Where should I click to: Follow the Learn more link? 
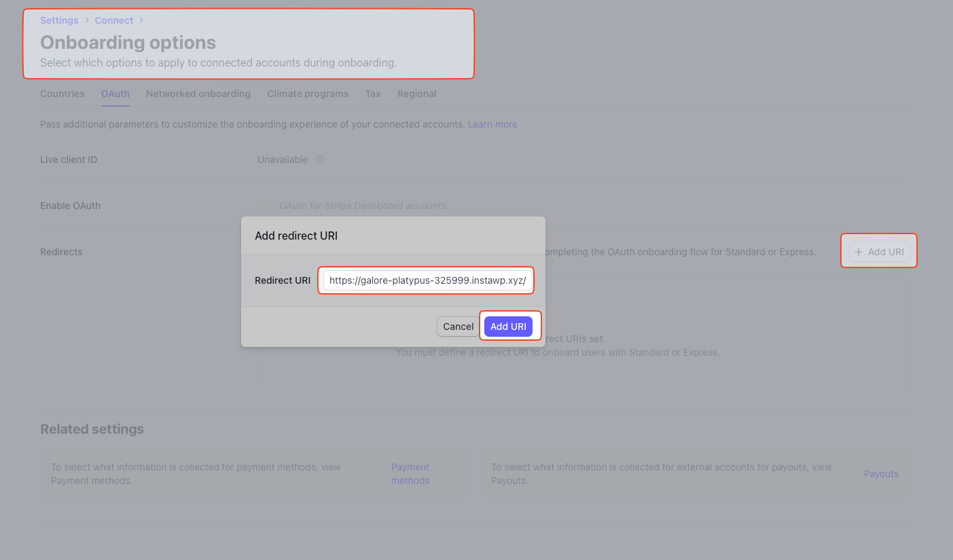(492, 125)
